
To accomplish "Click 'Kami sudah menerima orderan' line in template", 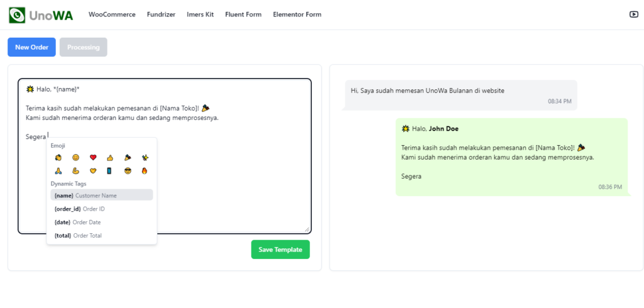I will pos(122,118).
